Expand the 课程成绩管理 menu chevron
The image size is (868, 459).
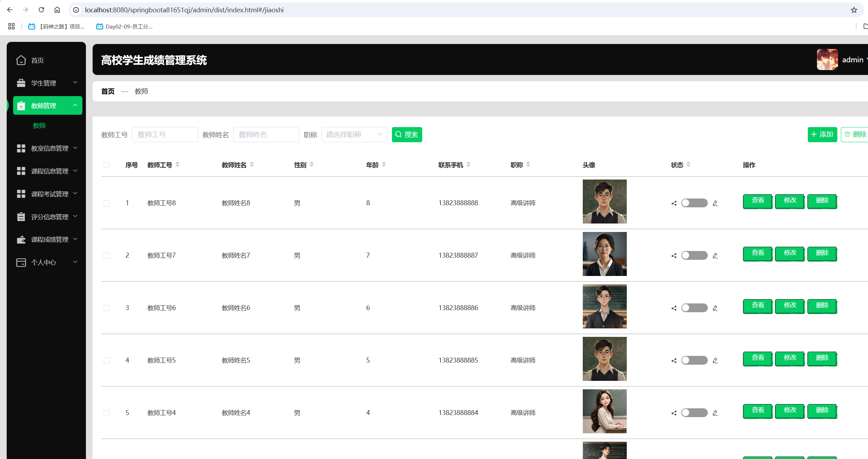[x=75, y=239]
